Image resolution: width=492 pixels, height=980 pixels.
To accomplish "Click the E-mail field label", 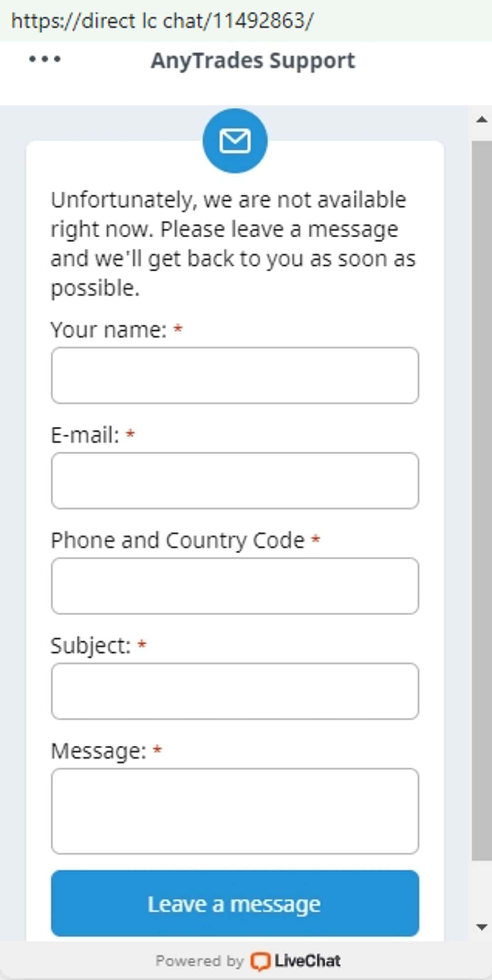I will click(85, 435).
